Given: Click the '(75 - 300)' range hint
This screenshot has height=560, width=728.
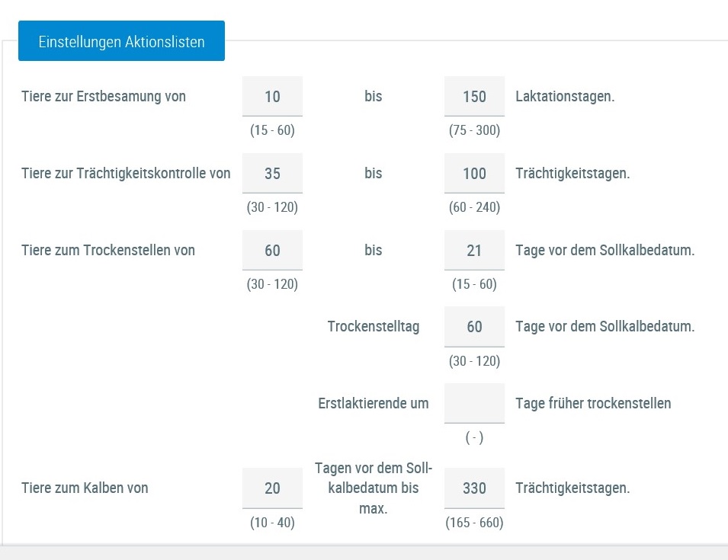Looking at the screenshot, I should (x=474, y=130).
